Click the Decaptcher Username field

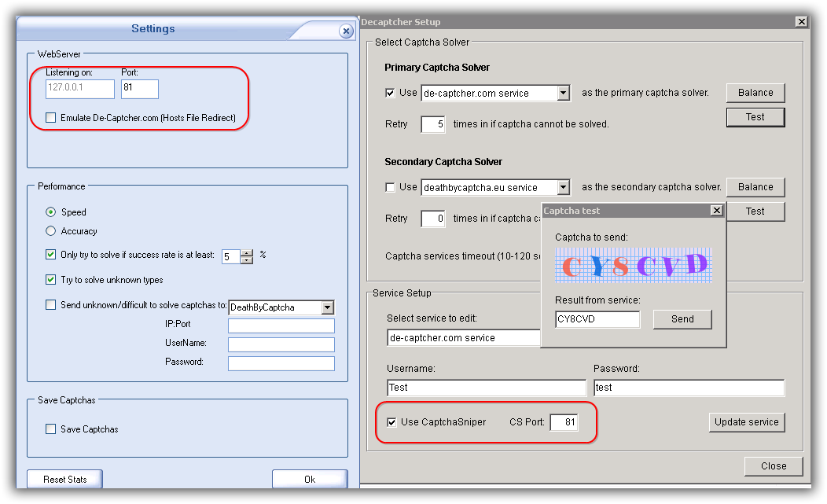click(487, 388)
